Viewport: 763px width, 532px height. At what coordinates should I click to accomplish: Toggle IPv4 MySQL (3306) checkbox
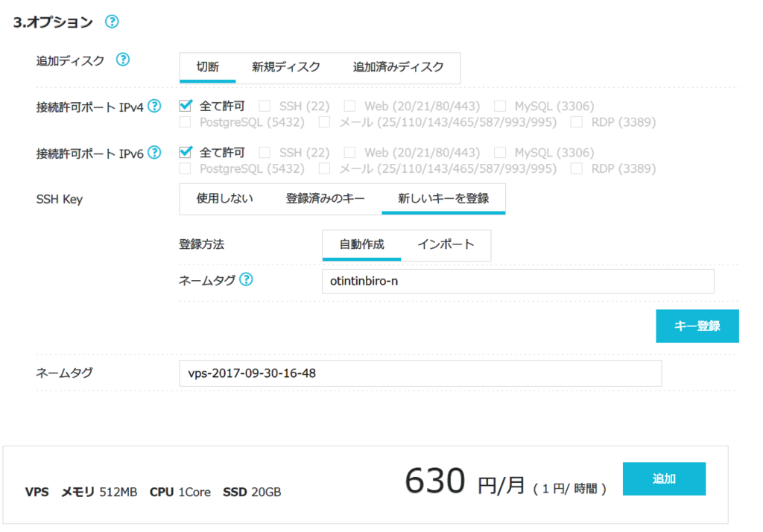tap(500, 106)
